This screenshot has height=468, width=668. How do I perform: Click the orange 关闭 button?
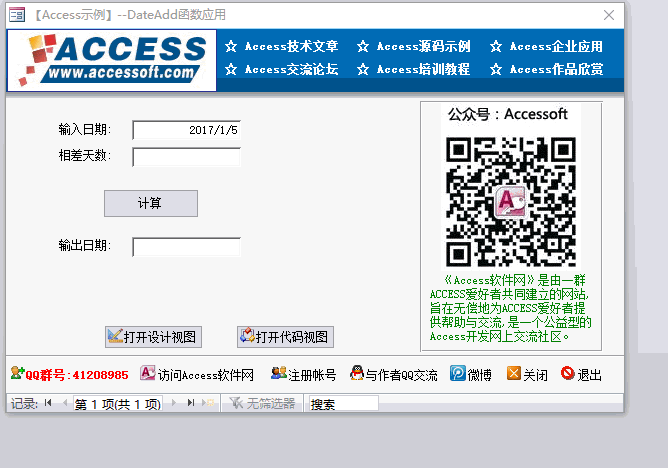[x=527, y=374]
